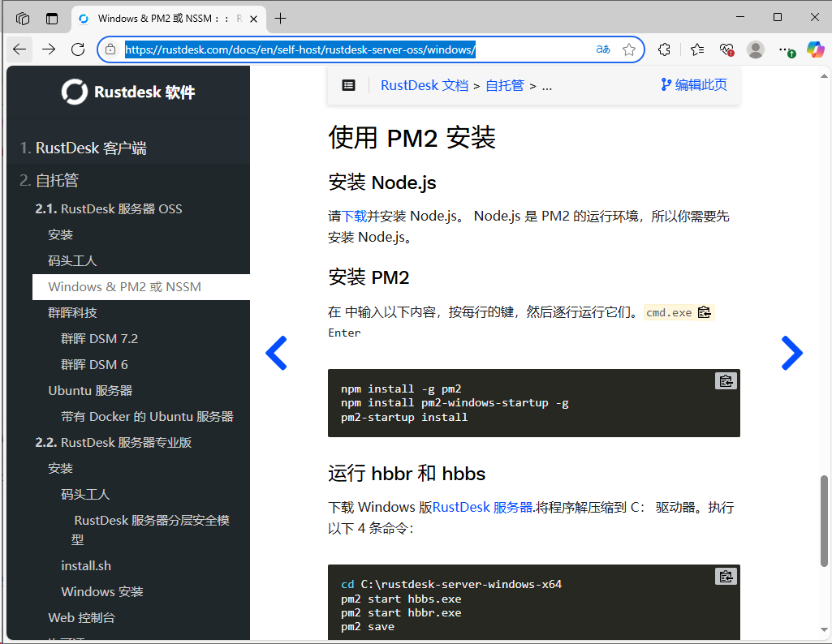Copy the pm2 start hbbs code block
The width and height of the screenshot is (832, 644).
(x=726, y=576)
